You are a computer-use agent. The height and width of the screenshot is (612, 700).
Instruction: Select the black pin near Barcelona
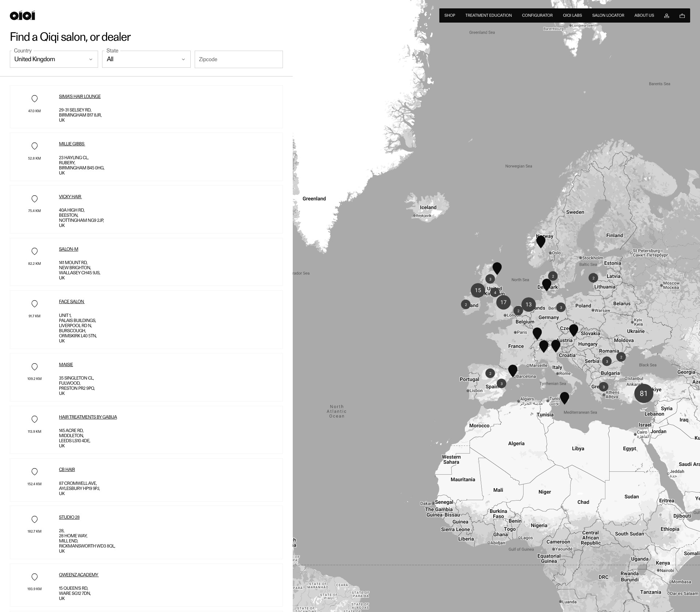click(513, 370)
